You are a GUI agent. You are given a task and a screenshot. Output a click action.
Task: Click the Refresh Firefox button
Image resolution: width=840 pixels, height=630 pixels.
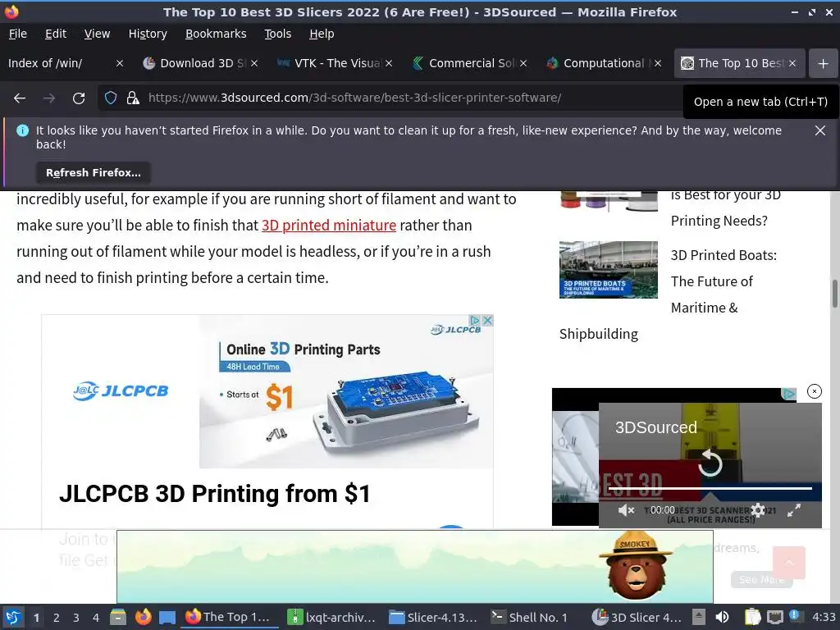point(94,172)
